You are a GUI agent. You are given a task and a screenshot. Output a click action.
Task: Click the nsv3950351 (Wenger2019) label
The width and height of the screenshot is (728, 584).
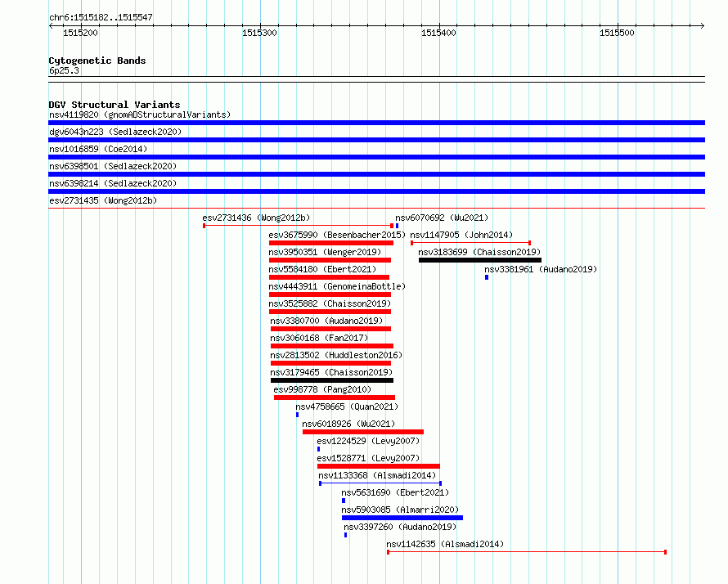click(325, 252)
